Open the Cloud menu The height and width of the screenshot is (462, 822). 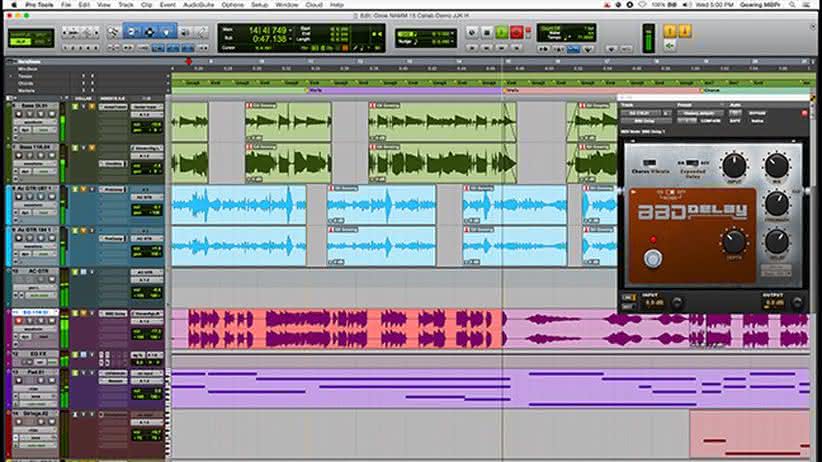313,5
